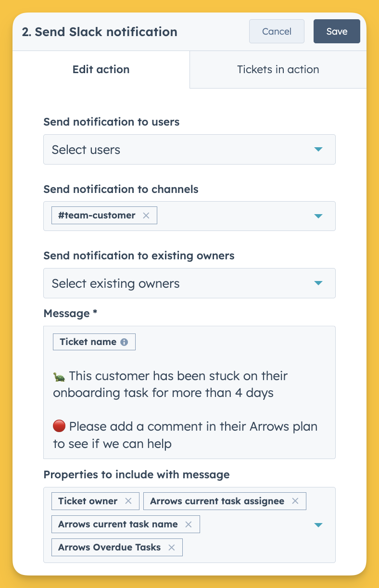
Task: Remove Arrows Overdue Tasks tag
Action: click(x=172, y=547)
